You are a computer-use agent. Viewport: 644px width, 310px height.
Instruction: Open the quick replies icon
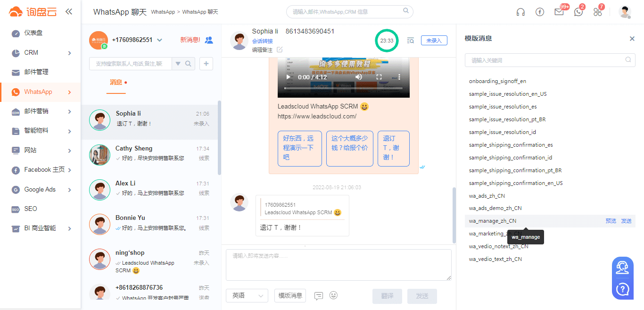(319, 296)
